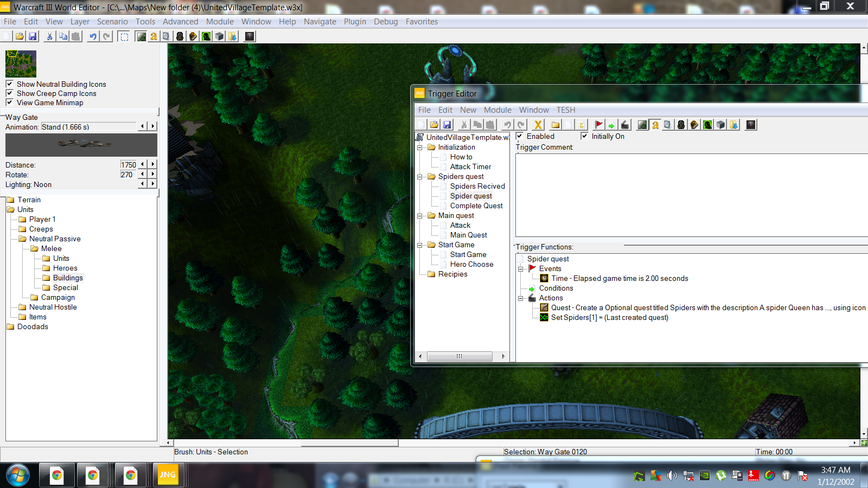Open the Neutral Hostile folder in the palette

click(x=53, y=307)
